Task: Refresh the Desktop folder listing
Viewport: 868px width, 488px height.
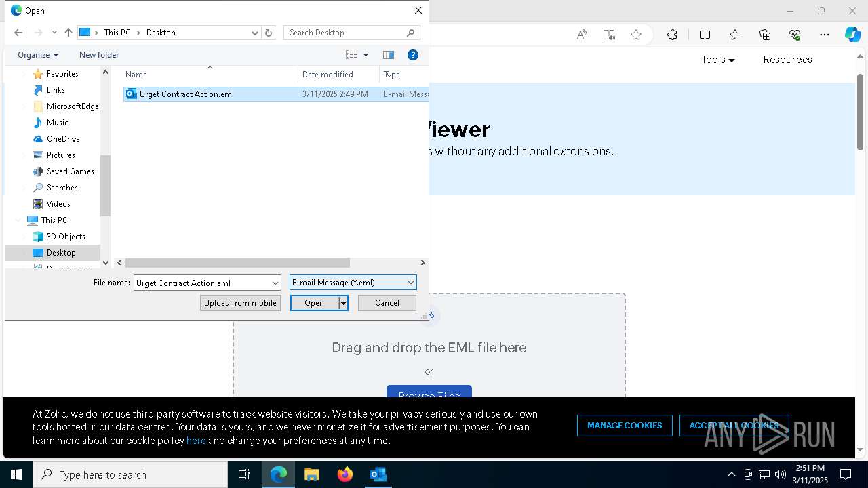Action: pyautogui.click(x=269, y=33)
